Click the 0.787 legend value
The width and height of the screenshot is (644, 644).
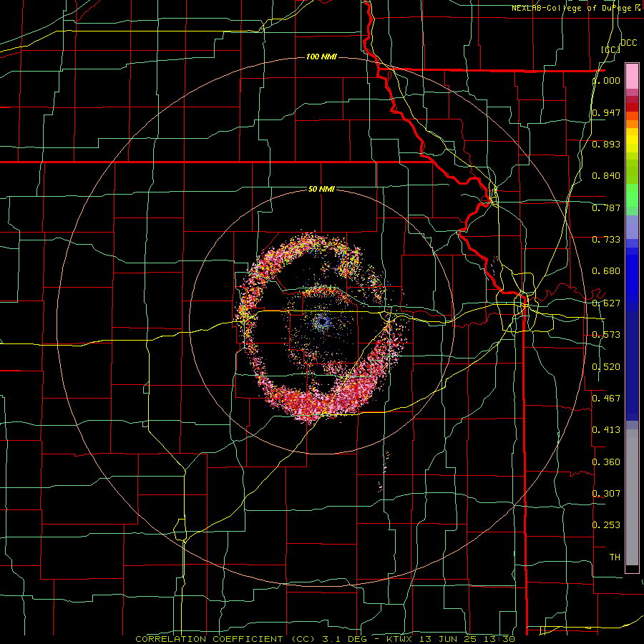tap(606, 208)
